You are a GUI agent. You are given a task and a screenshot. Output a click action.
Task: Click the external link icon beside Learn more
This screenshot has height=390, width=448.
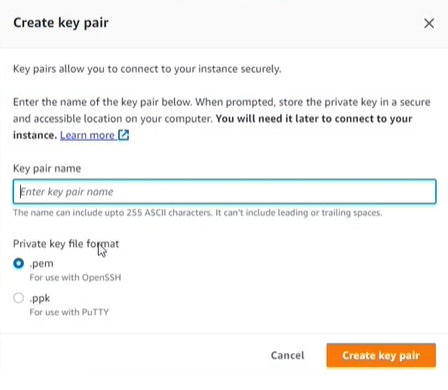[124, 135]
